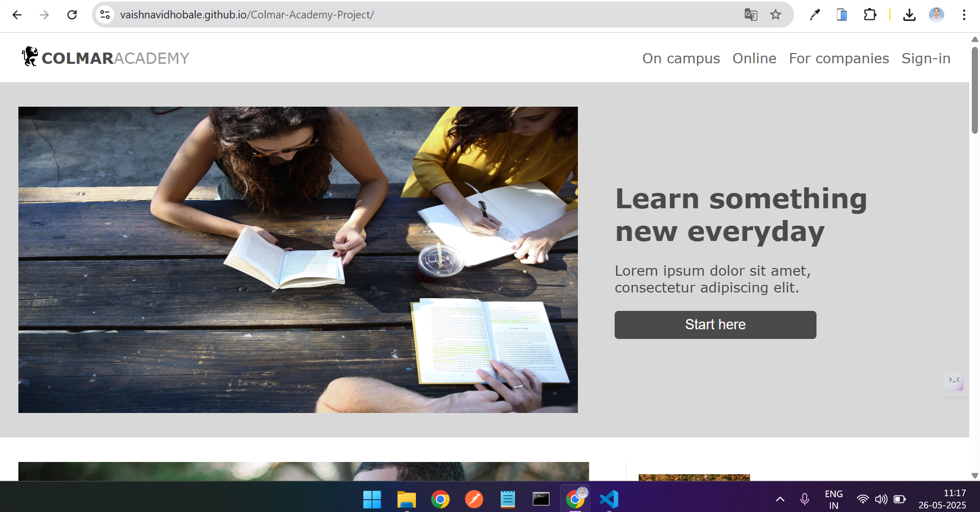980x512 pixels.
Task: Bookmark this page with the star icon
Action: (776, 15)
